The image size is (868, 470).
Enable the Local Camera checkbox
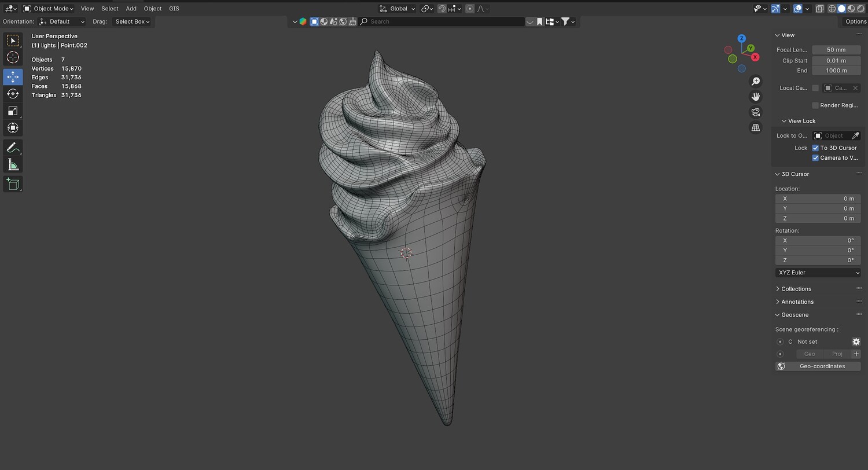[x=815, y=88]
